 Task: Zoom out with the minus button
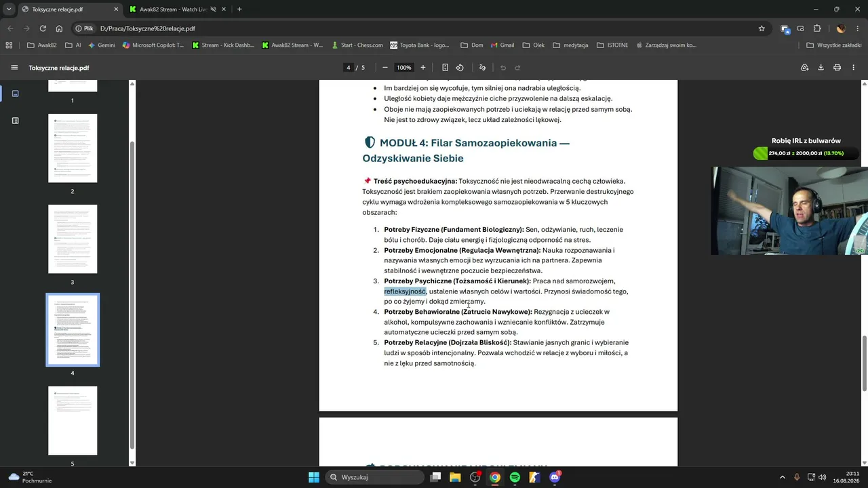click(x=385, y=68)
